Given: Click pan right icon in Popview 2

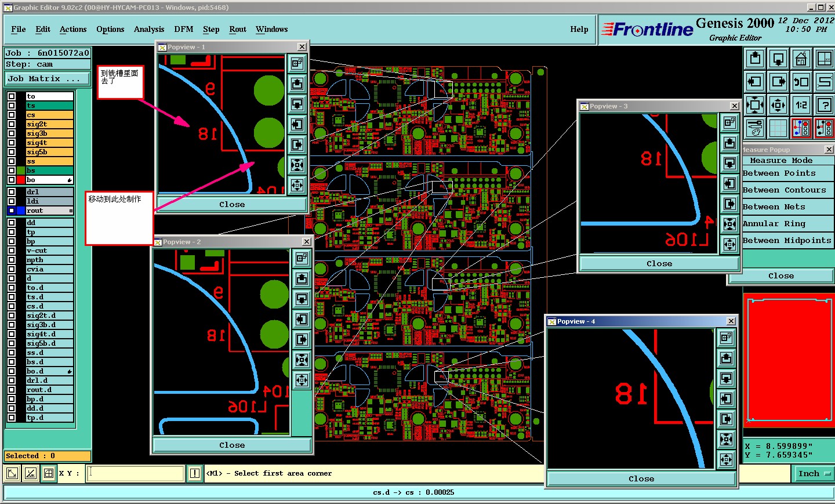Looking at the screenshot, I should click(302, 339).
